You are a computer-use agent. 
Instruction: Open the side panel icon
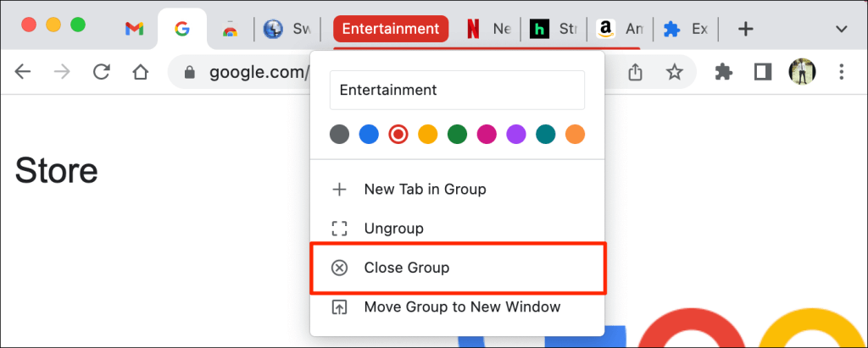point(762,73)
